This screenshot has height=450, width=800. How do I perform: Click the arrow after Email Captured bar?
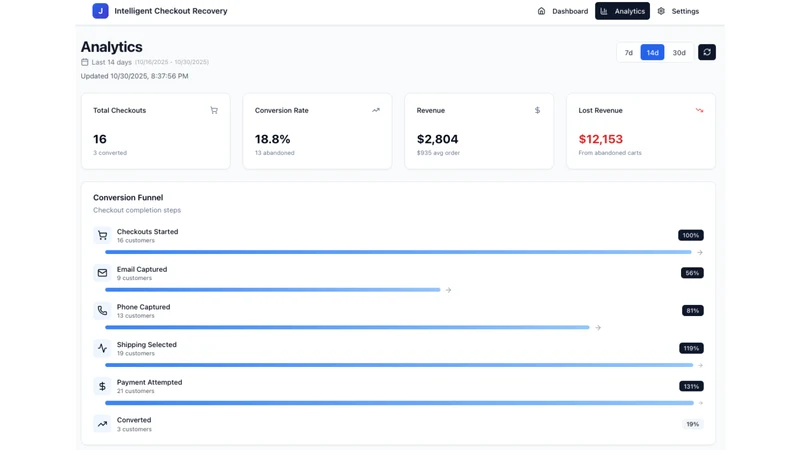448,290
